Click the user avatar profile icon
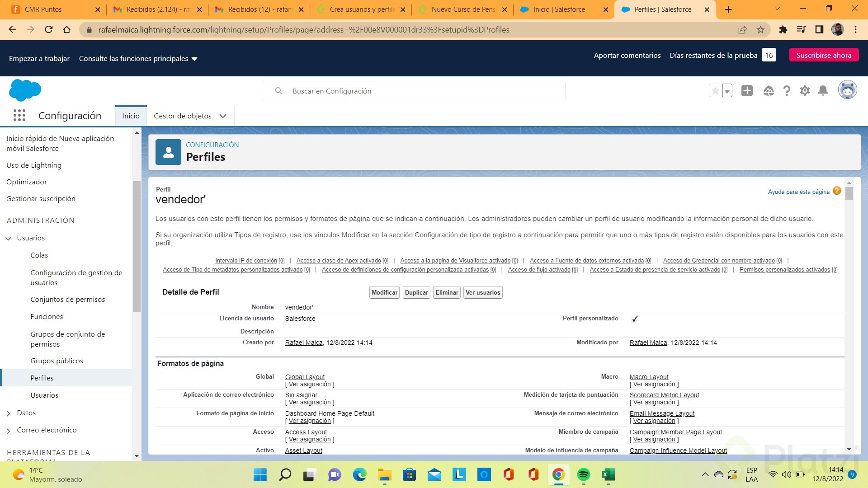The width and height of the screenshot is (868, 488). pos(847,90)
